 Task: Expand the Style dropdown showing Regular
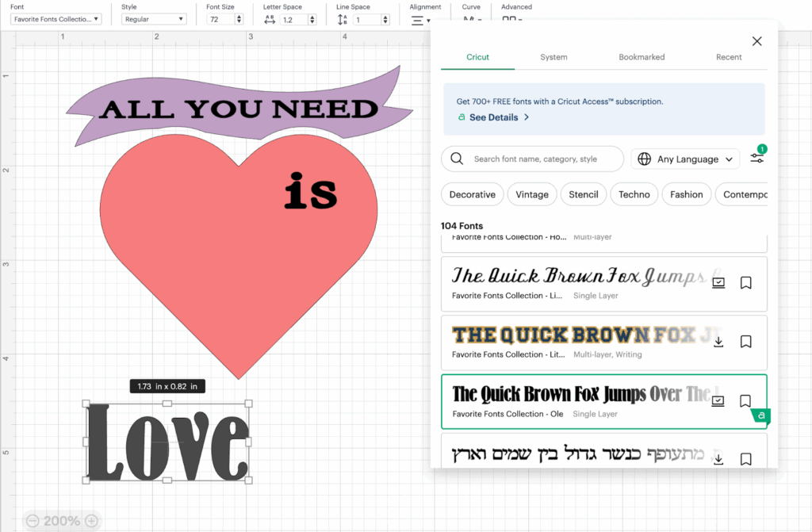pos(154,19)
